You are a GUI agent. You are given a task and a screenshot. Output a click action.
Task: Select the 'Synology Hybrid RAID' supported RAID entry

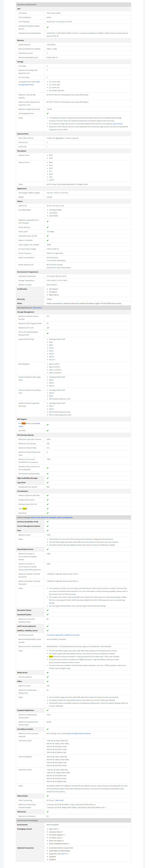[x=57, y=339]
